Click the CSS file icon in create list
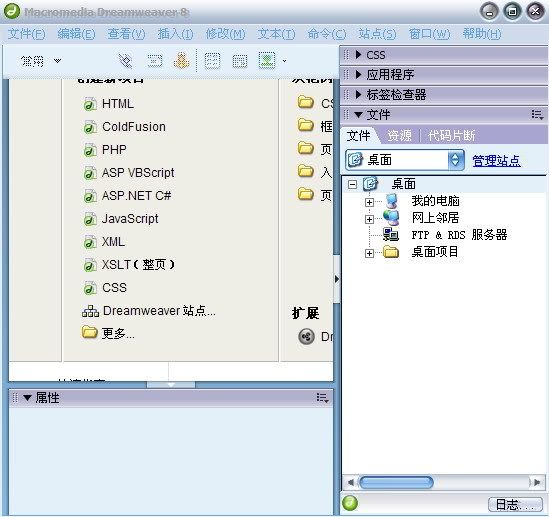The height and width of the screenshot is (517, 549). (x=90, y=288)
